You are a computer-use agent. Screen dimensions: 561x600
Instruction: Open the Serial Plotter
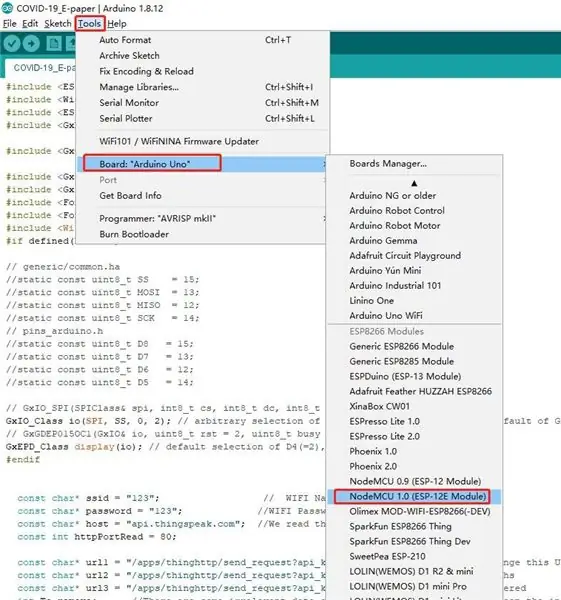pyautogui.click(x=202, y=118)
